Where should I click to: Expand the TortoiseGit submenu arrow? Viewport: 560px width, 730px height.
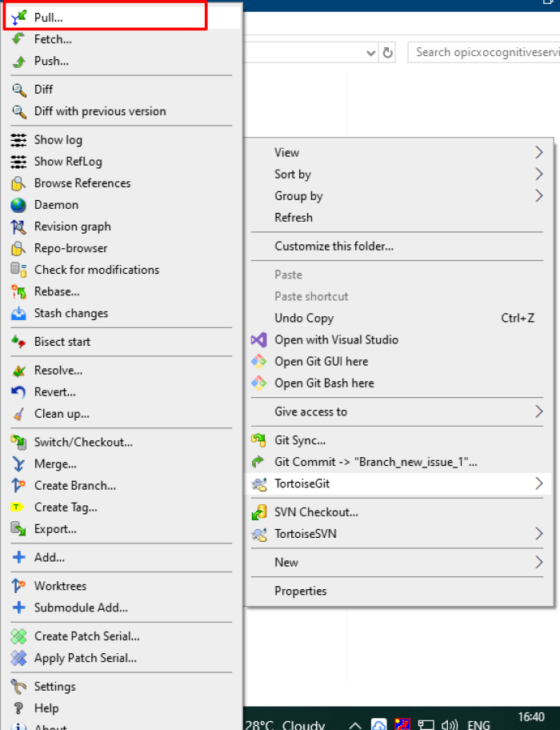coord(538,483)
